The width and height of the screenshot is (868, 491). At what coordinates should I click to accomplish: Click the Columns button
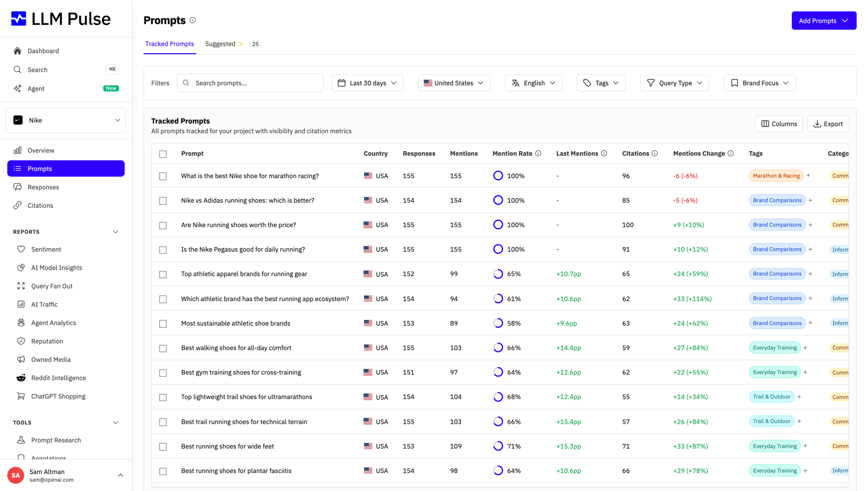click(x=779, y=124)
